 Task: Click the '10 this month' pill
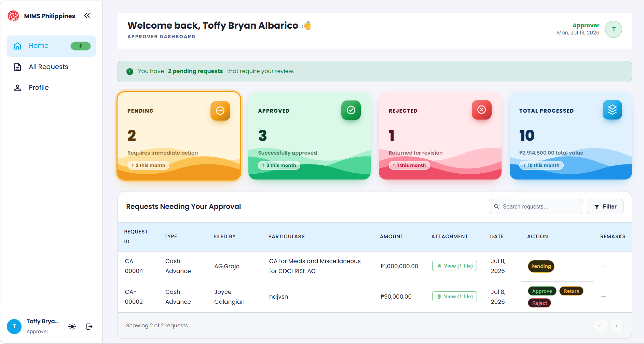(x=542, y=166)
